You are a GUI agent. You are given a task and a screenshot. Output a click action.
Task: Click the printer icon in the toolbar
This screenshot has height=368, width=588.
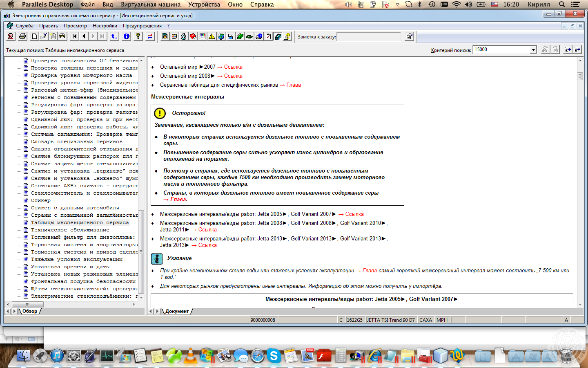click(22, 36)
